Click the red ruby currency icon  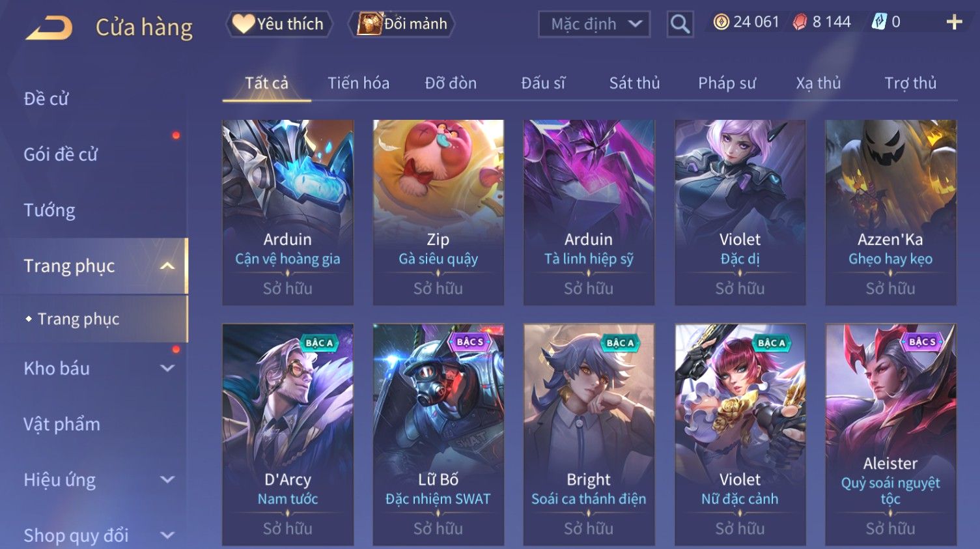pos(800,22)
